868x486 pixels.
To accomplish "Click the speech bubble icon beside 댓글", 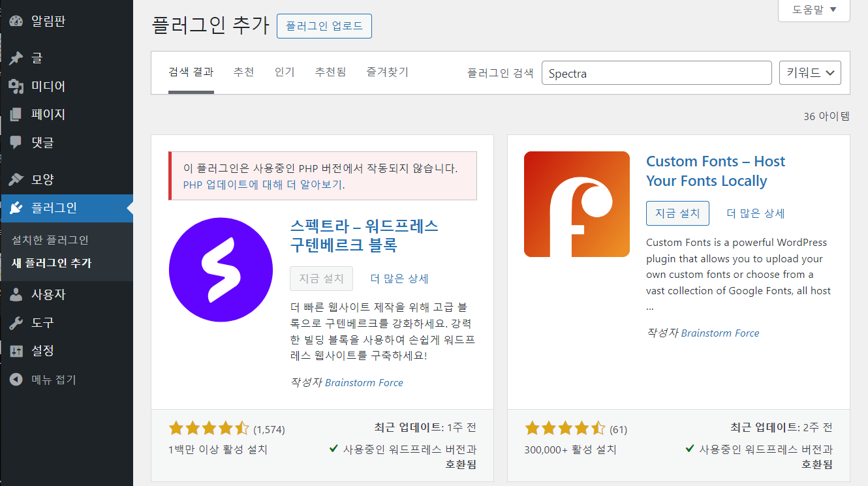I will [16, 142].
